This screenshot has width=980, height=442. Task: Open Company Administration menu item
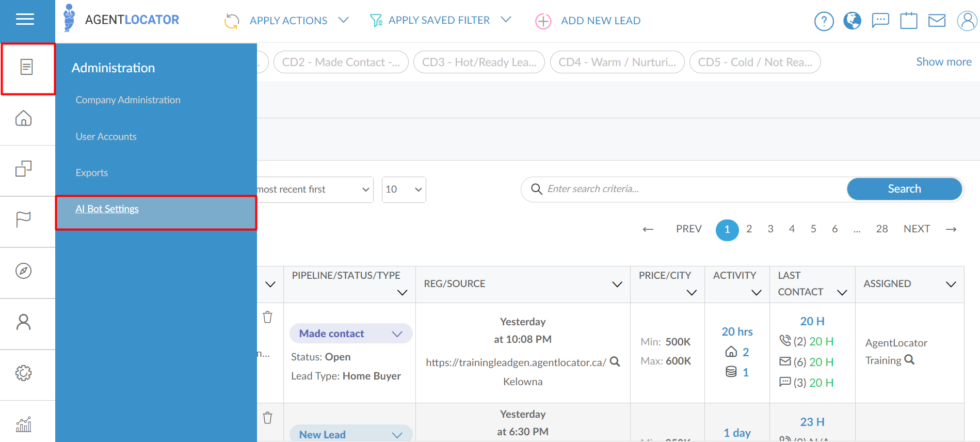[x=128, y=100]
